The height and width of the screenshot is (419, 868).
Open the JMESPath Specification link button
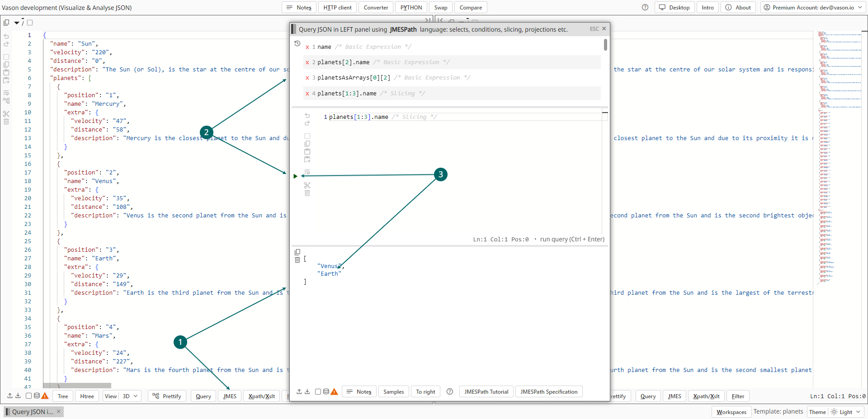(549, 391)
